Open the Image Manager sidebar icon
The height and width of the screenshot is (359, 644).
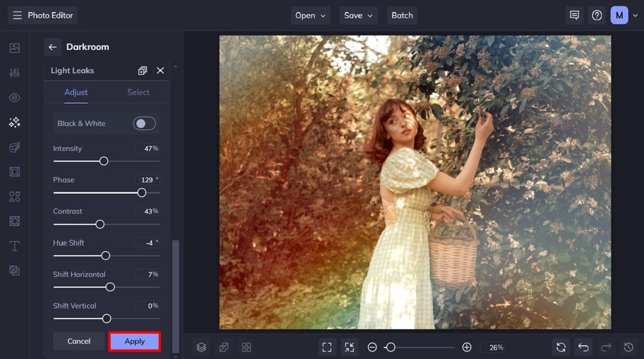14,48
